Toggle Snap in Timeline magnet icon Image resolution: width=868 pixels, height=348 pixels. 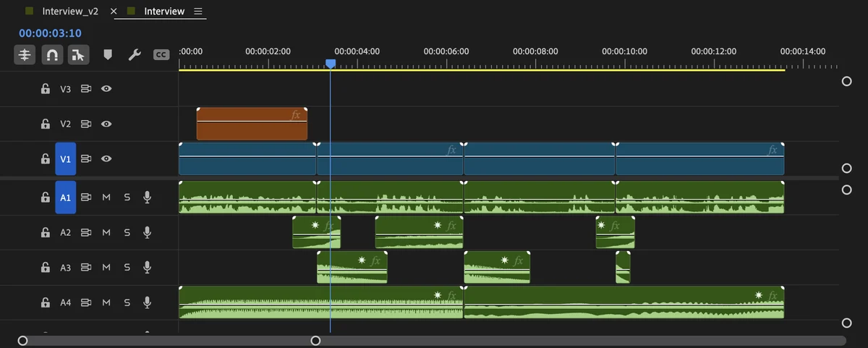[x=51, y=54]
